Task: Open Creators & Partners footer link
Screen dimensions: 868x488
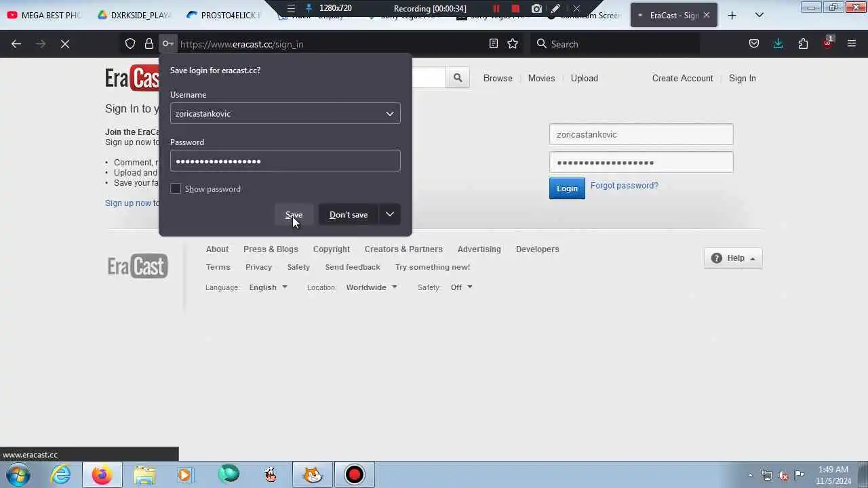Action: tap(403, 249)
